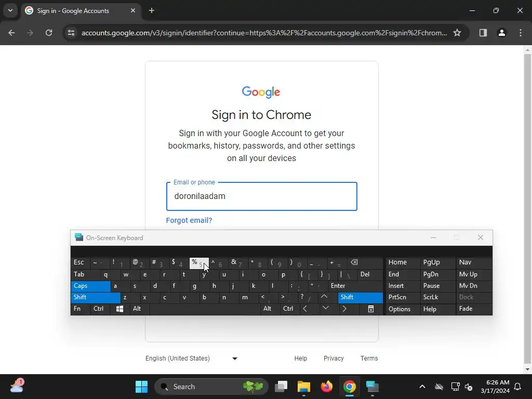The image size is (532, 399).
Task: Open site information icon in address bar
Action: (71, 33)
